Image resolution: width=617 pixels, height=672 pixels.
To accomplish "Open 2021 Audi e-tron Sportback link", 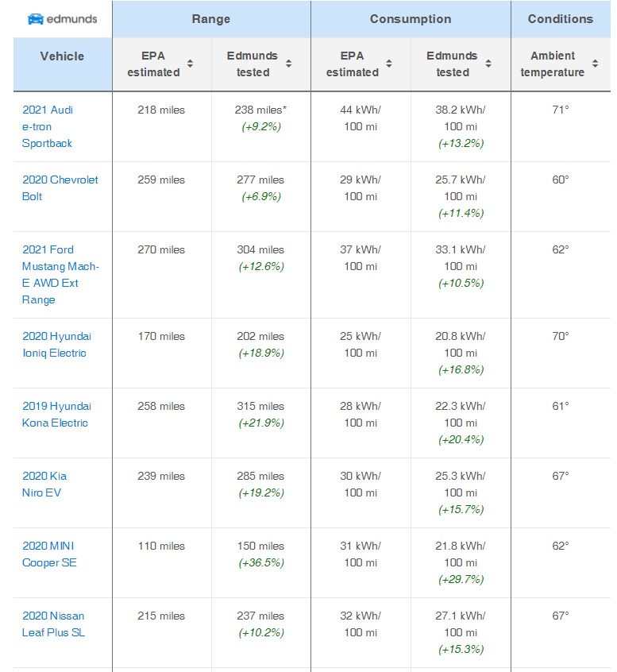I will (x=48, y=126).
